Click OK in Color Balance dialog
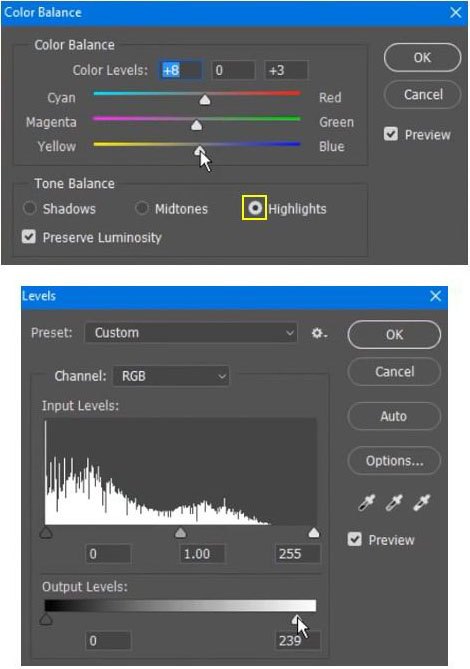This screenshot has height=669, width=470. [x=422, y=58]
